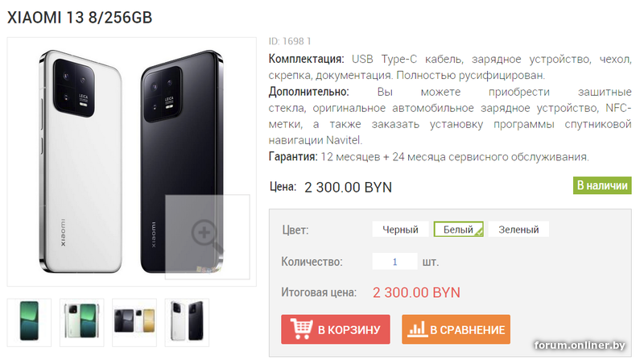644x364 pixels.
Task: Click the В СРАВНЕНИЕ compare button
Action: [456, 329]
